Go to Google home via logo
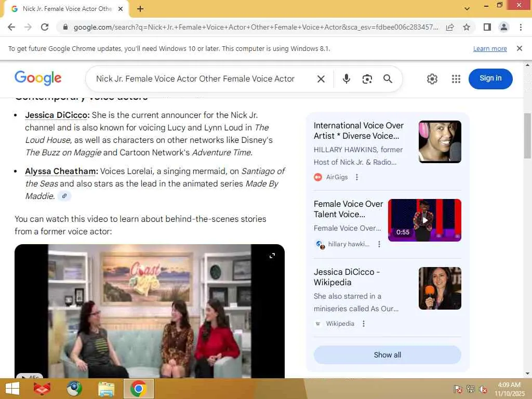This screenshot has width=532, height=399. click(x=38, y=78)
